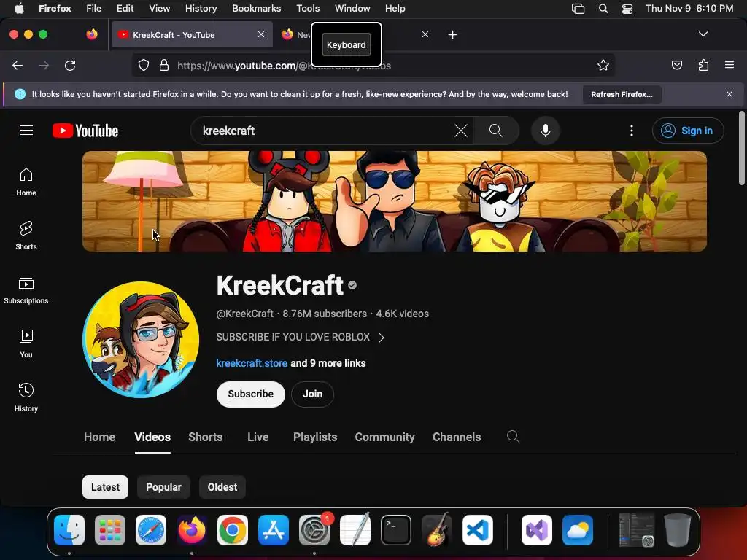Clear the kreekcraft search text
Viewport: 747px width, 560px height.
461,131
